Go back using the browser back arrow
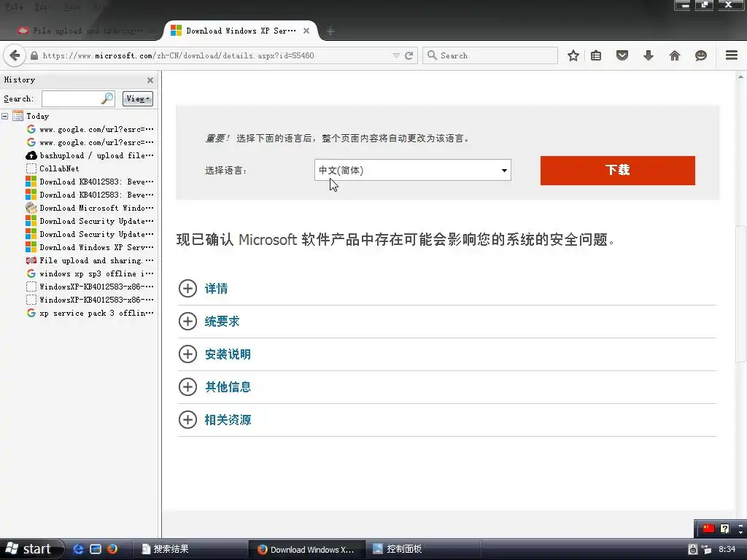The image size is (747, 560). point(15,55)
